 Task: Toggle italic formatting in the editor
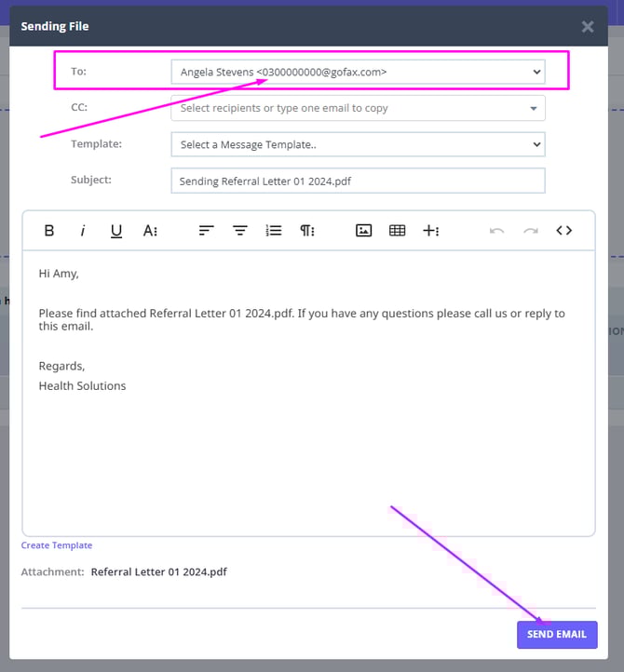click(x=83, y=231)
